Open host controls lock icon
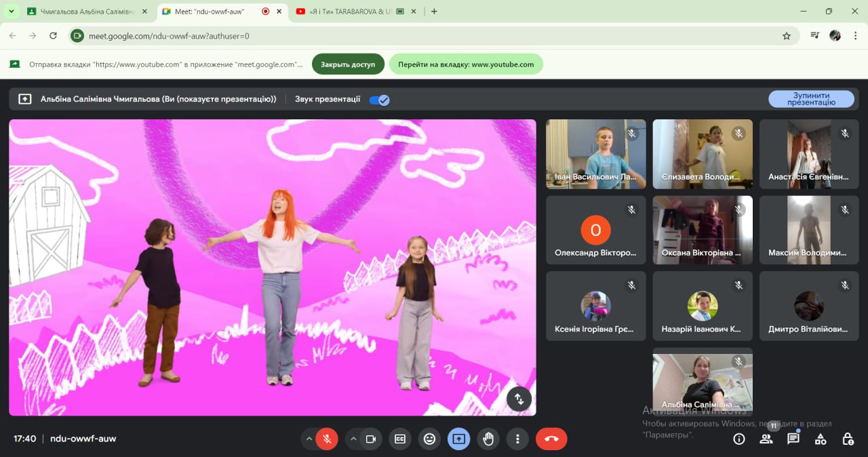 [848, 439]
